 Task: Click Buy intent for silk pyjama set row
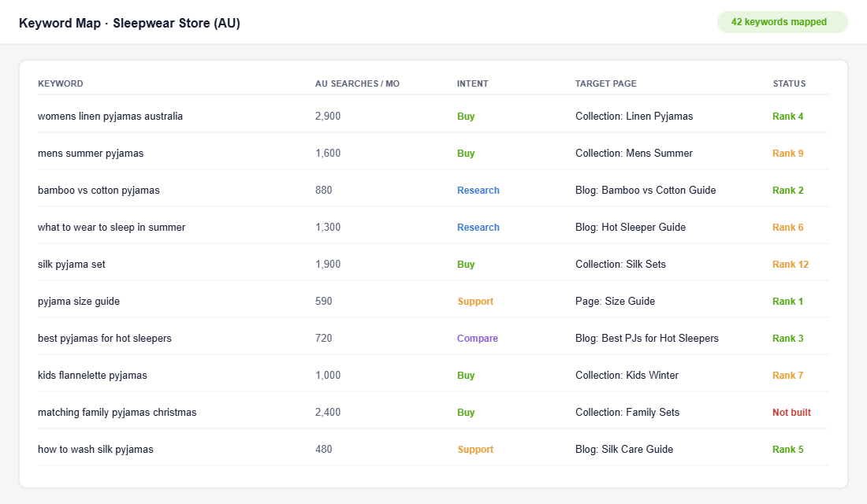(x=466, y=264)
